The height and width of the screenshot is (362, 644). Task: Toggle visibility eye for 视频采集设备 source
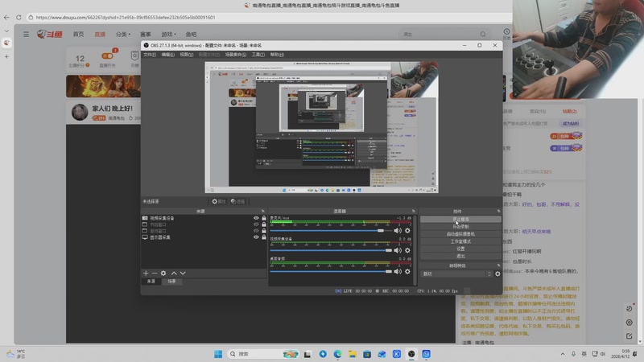click(256, 218)
